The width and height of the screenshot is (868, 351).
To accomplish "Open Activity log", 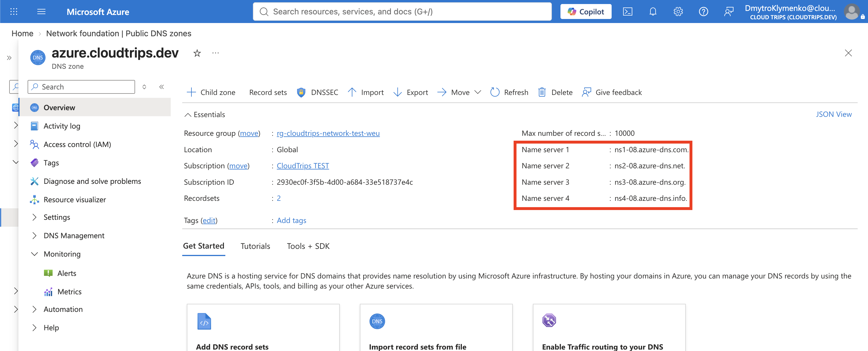I will [x=62, y=126].
